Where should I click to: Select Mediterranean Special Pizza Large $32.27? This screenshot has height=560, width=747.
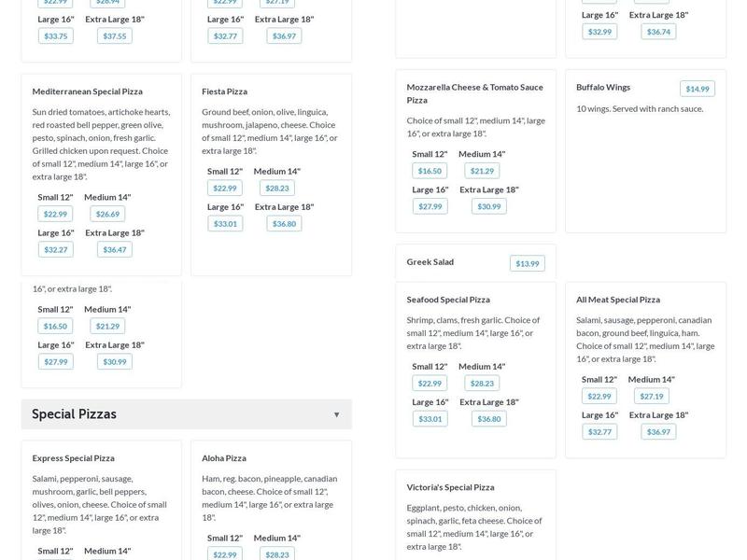click(55, 249)
